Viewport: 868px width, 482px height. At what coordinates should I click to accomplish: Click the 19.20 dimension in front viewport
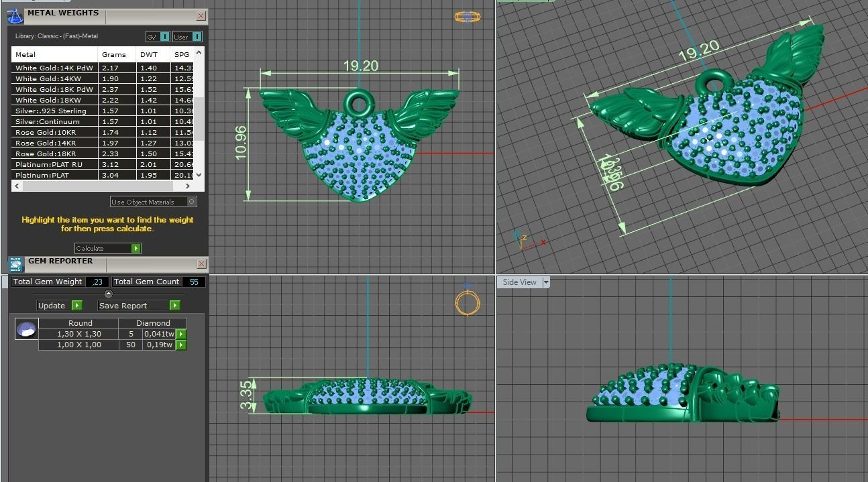361,66
